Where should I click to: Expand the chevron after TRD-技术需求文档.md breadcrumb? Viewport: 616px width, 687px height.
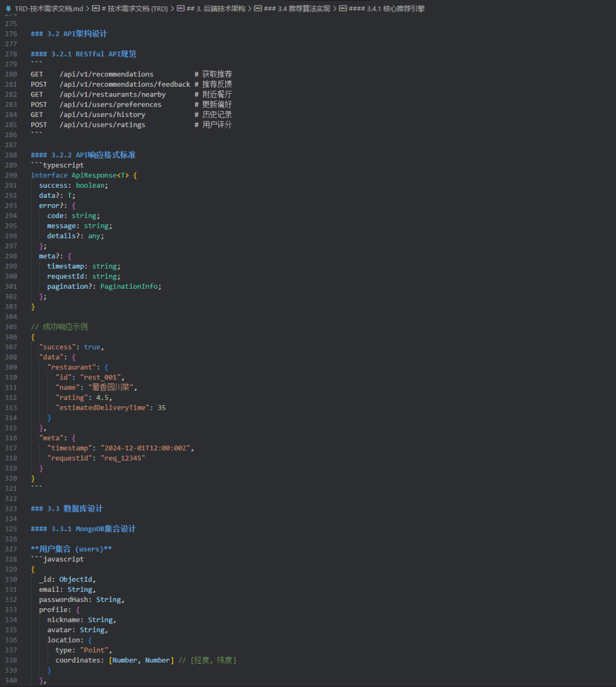click(x=87, y=9)
